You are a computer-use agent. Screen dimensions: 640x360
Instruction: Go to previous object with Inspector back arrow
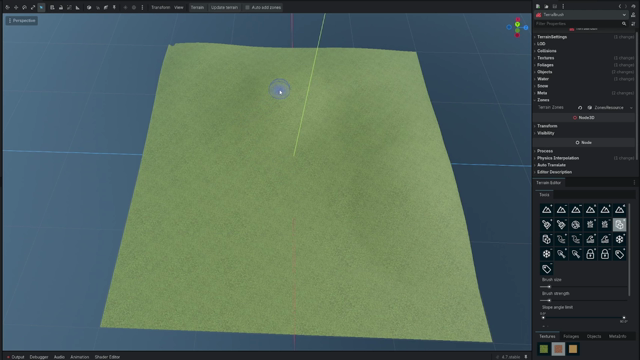(x=620, y=6)
